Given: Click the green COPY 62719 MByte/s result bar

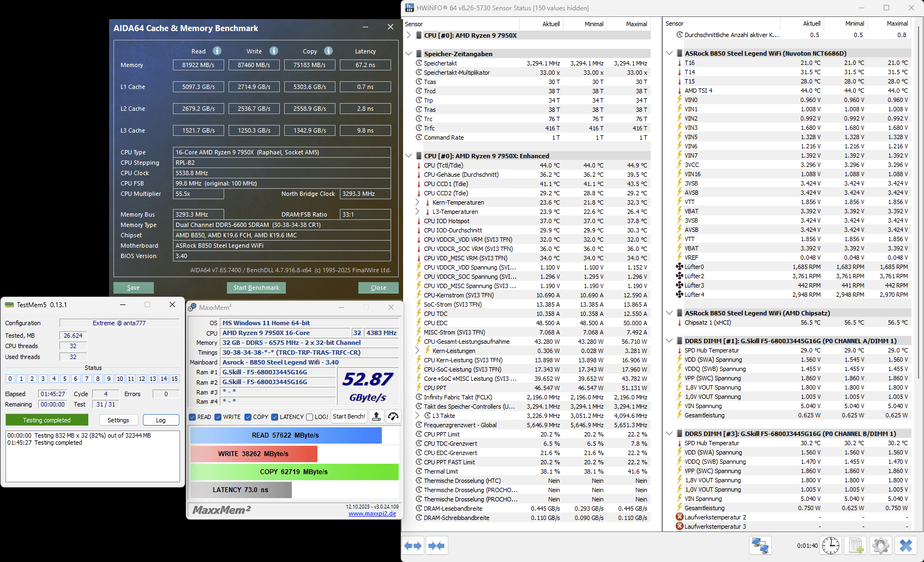Looking at the screenshot, I should point(295,471).
